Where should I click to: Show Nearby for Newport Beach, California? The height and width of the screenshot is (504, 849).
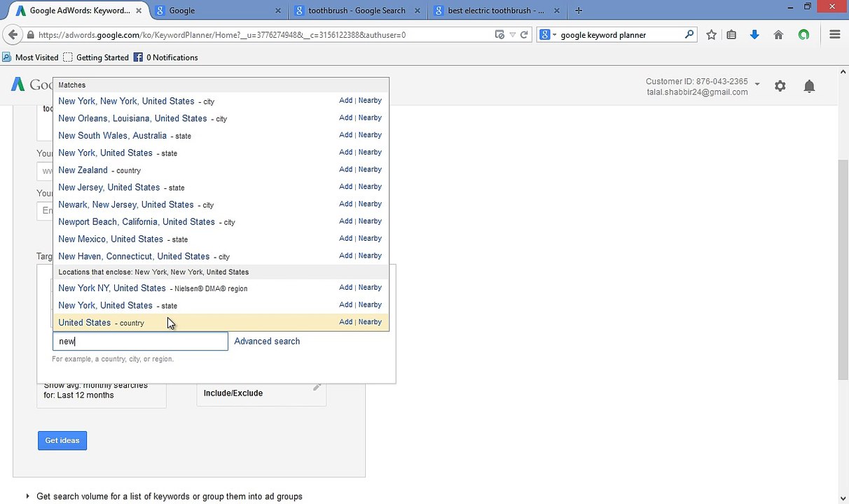point(370,221)
